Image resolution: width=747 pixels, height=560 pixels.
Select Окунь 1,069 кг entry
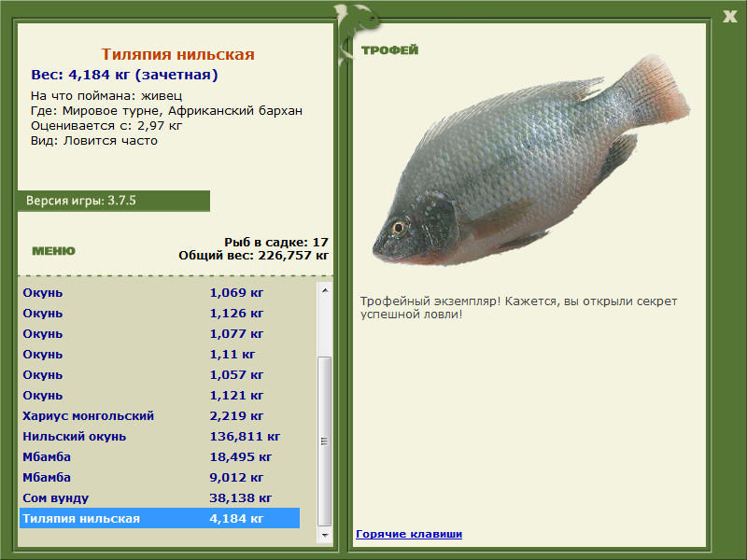click(160, 292)
